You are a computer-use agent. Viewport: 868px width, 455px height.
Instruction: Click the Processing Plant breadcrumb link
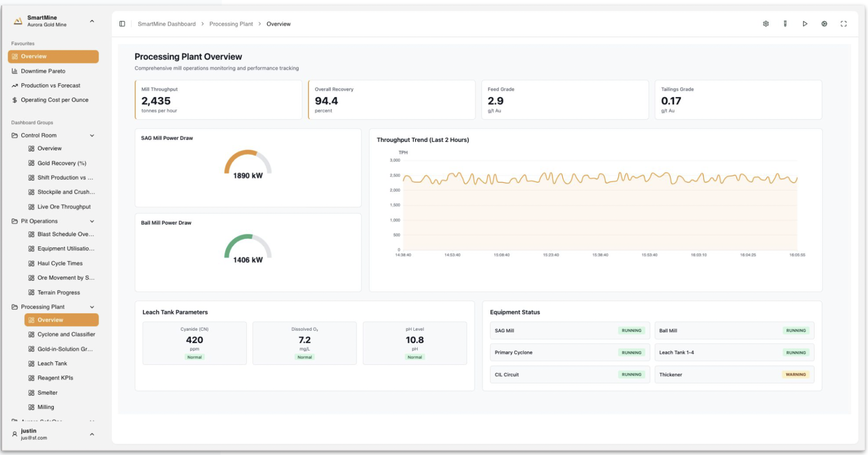pos(231,24)
